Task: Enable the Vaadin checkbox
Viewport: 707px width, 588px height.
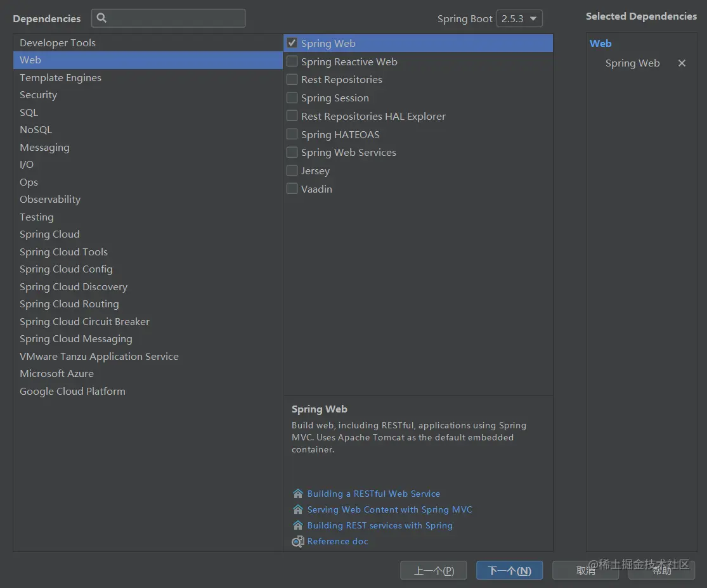Action: tap(292, 188)
